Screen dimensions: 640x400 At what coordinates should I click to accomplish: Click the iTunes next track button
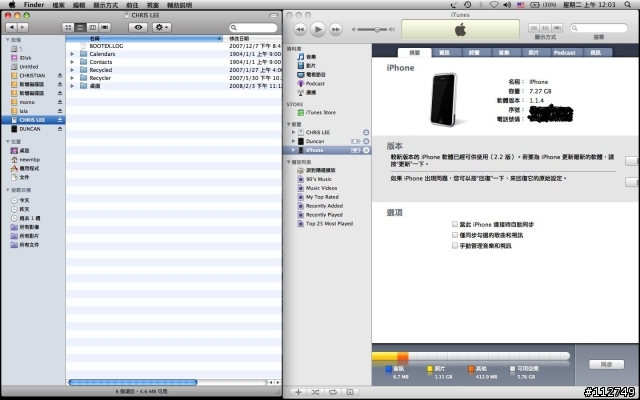click(x=336, y=29)
